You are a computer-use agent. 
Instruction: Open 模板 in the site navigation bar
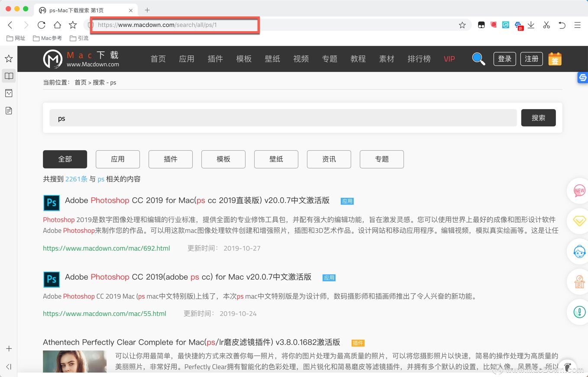(x=244, y=59)
